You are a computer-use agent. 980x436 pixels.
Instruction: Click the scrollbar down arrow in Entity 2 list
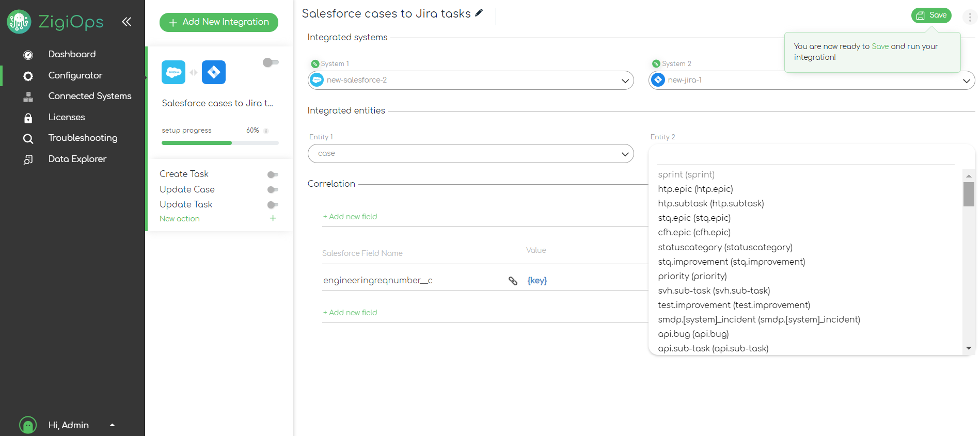point(969,348)
